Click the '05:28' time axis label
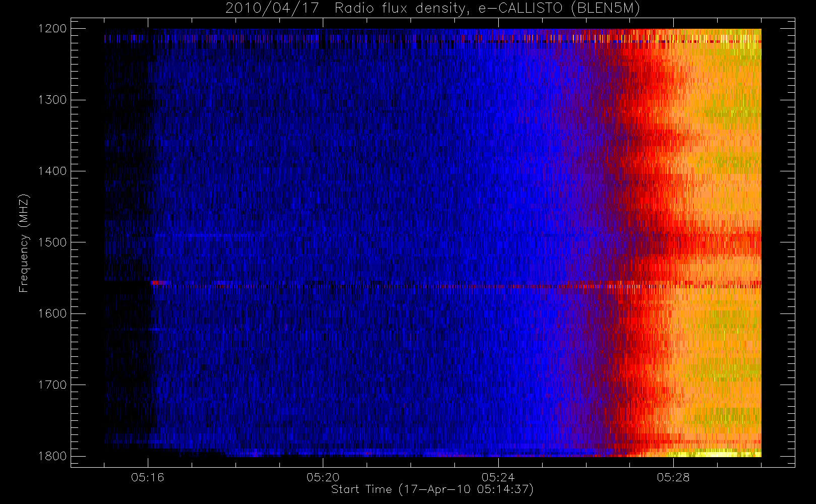The width and height of the screenshot is (816, 504). [x=673, y=477]
